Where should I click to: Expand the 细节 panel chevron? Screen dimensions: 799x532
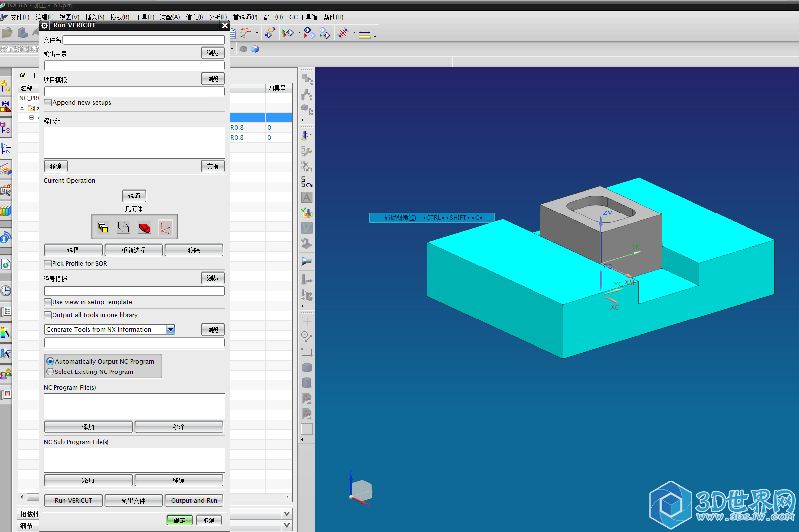point(287,525)
